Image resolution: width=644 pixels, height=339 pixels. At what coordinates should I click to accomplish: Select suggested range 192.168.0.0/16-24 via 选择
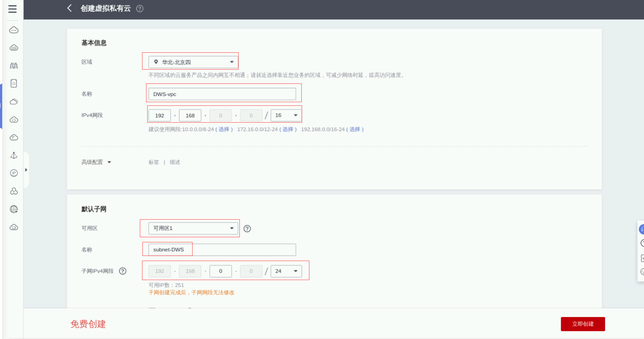pos(355,129)
